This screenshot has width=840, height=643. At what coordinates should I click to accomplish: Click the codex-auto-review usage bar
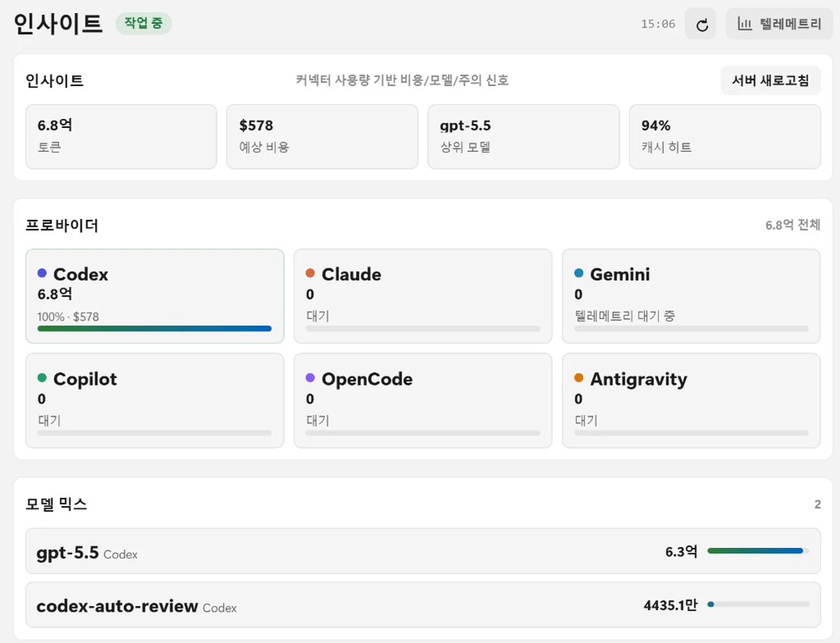pyautogui.click(x=759, y=605)
